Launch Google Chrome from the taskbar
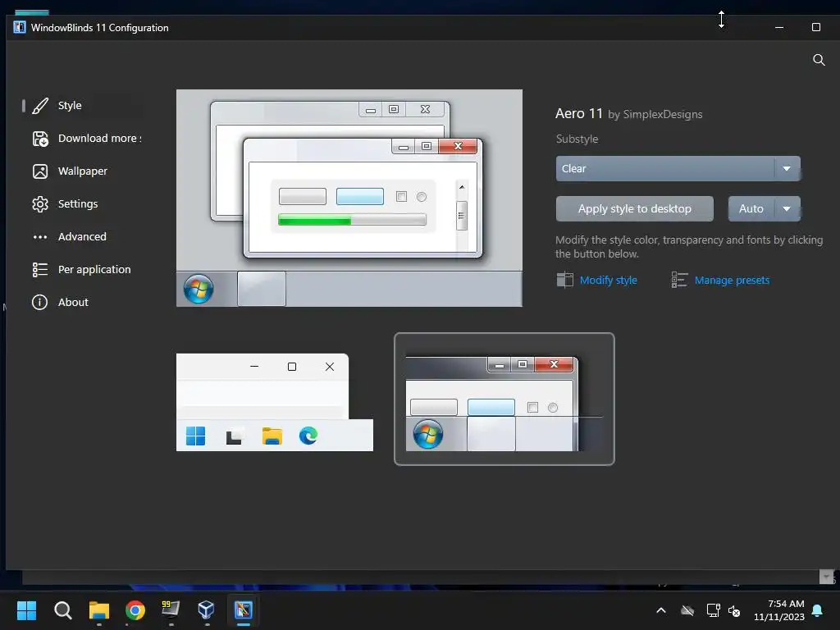This screenshot has width=840, height=630. (135, 609)
